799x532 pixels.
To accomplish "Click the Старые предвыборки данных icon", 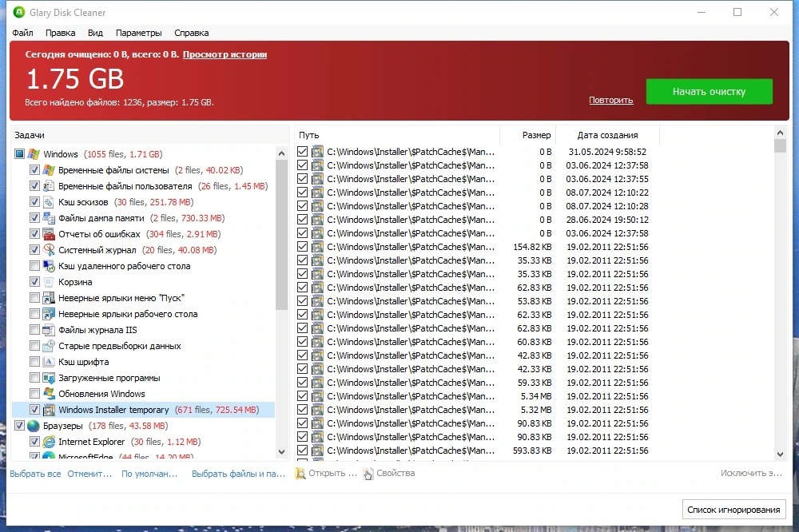I will [x=49, y=346].
